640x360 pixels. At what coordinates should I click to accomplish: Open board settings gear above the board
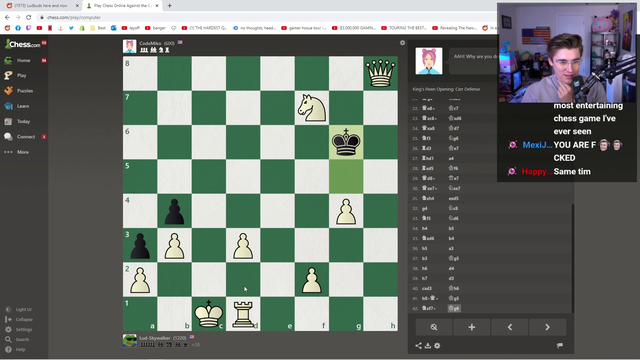[x=402, y=43]
